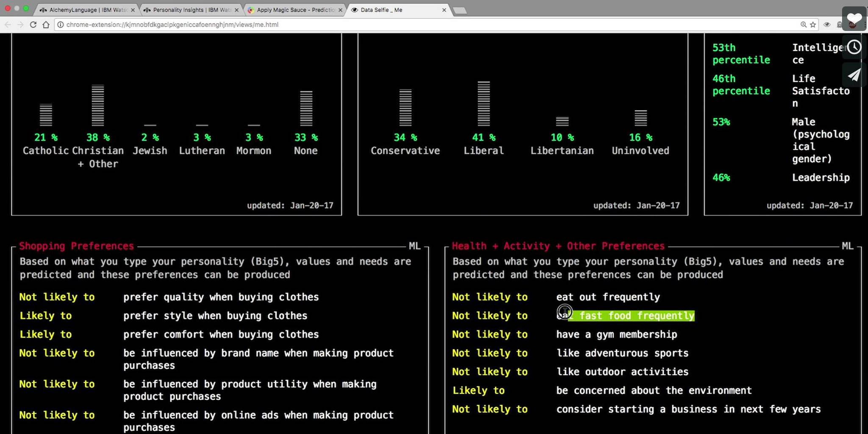Click the Data Selfie eye extension icon
Image resolution: width=868 pixels, height=434 pixels.
[x=827, y=25]
